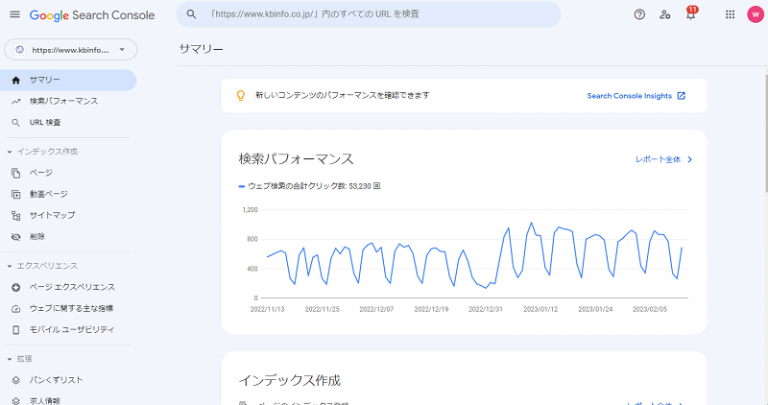Viewport: 768px width, 405px height.
Task: Open the Search Console Insights link
Action: 629,96
